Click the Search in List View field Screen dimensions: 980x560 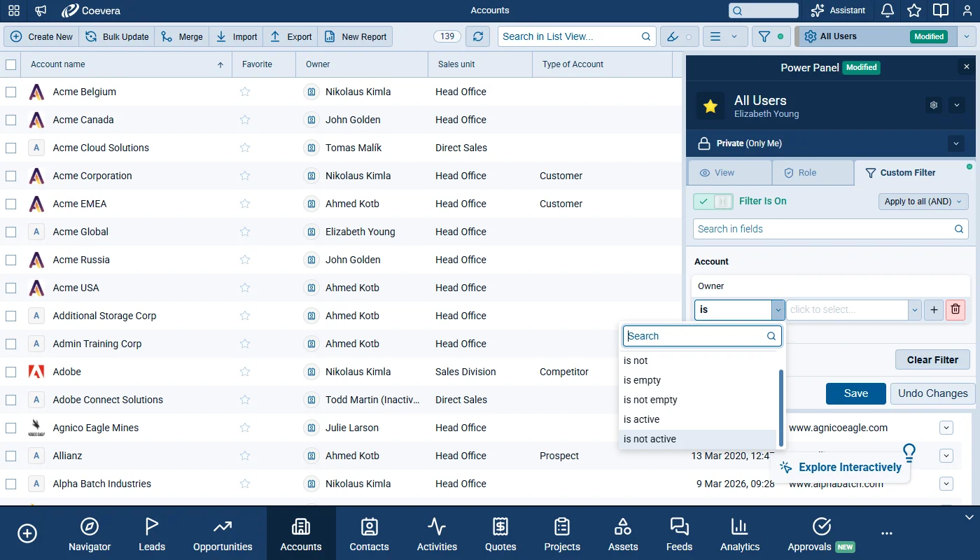[577, 36]
